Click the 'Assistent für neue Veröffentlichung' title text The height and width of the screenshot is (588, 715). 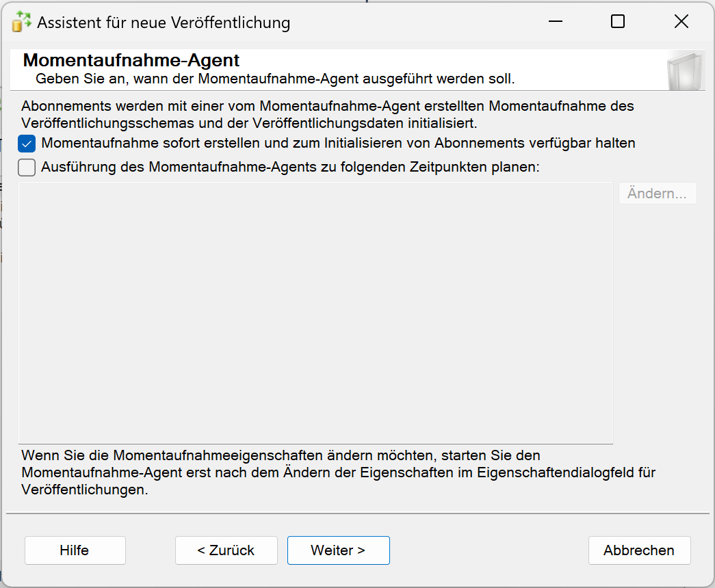164,23
